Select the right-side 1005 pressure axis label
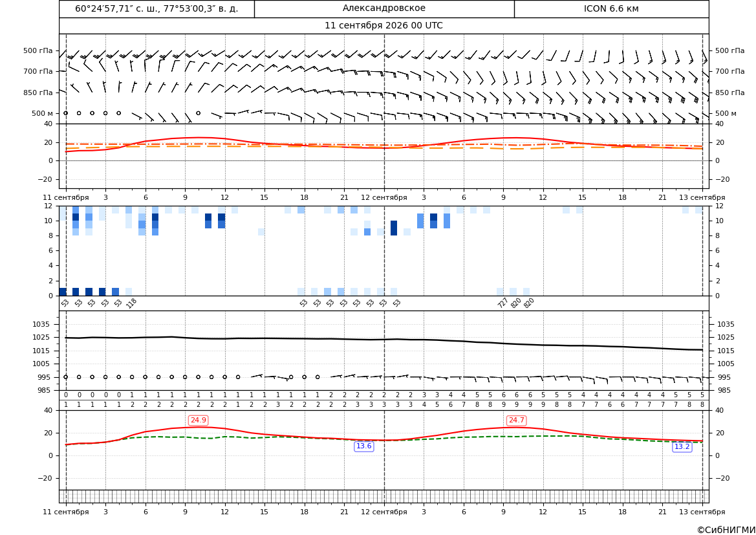The image size is (756, 535). click(x=726, y=364)
